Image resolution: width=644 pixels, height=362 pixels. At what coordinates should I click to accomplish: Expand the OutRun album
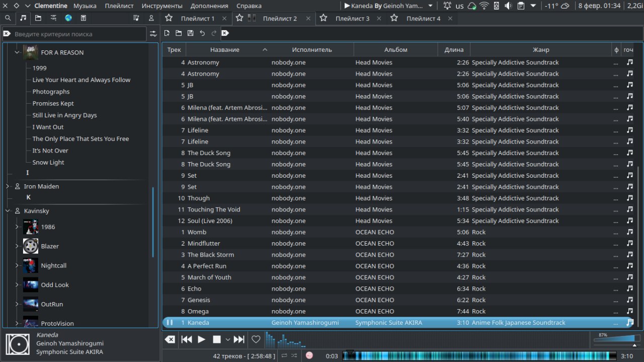(x=17, y=304)
